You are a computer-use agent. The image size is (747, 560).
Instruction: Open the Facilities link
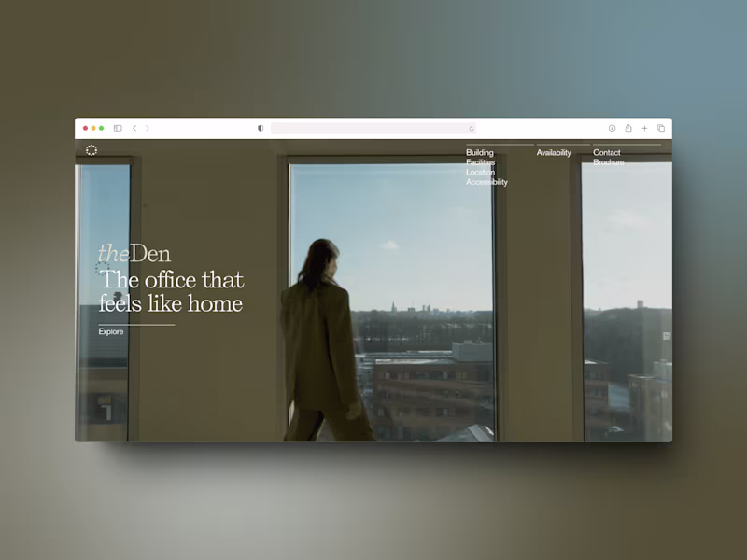[x=480, y=162]
